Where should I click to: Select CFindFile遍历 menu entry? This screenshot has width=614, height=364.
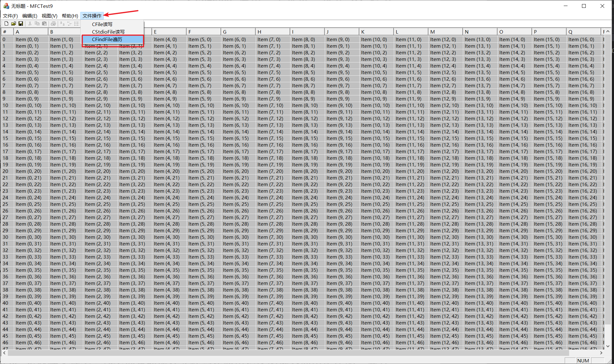click(107, 39)
